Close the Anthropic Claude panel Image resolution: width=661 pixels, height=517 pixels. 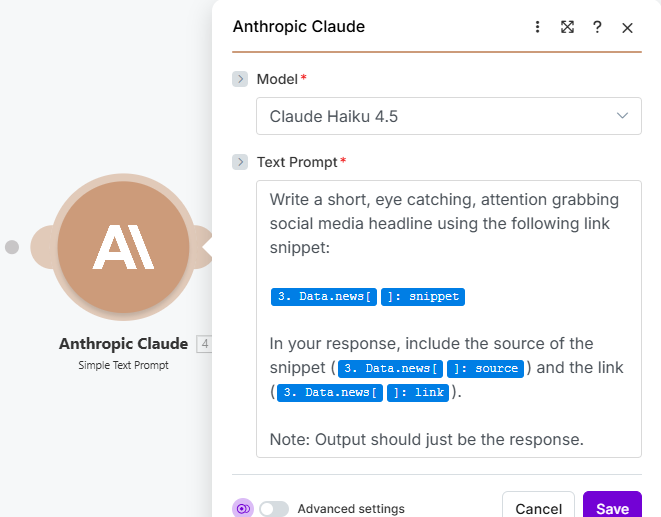coord(627,28)
